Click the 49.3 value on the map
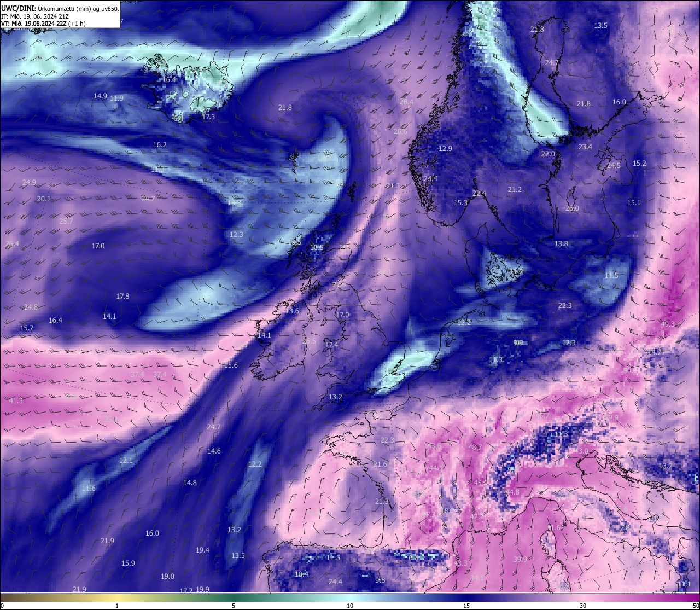Image resolution: width=700 pixels, height=610 pixels. [668, 324]
